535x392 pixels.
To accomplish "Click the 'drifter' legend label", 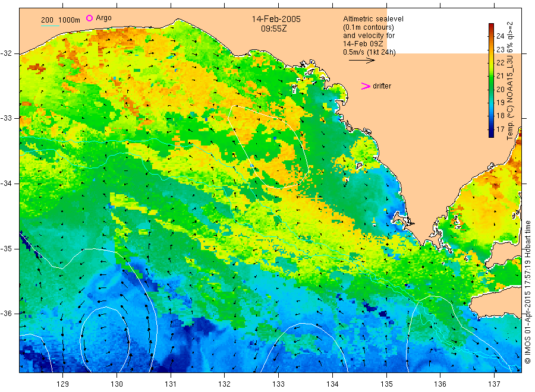I will click(382, 86).
